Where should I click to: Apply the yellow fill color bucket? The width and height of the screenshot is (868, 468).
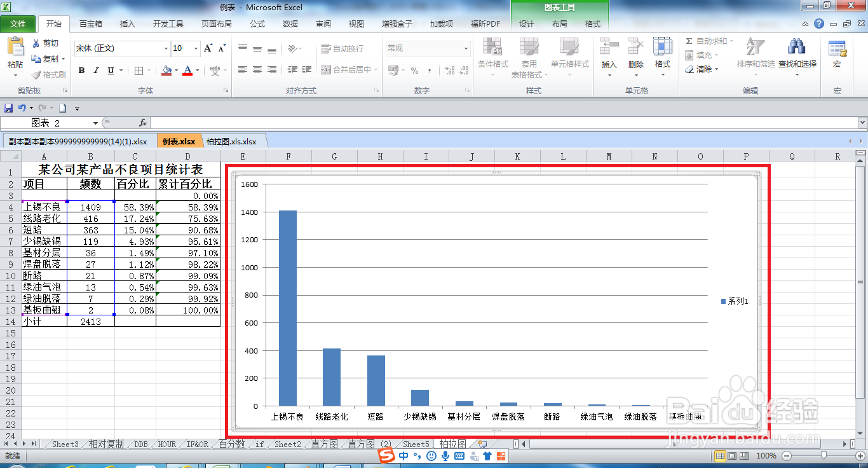[166, 71]
